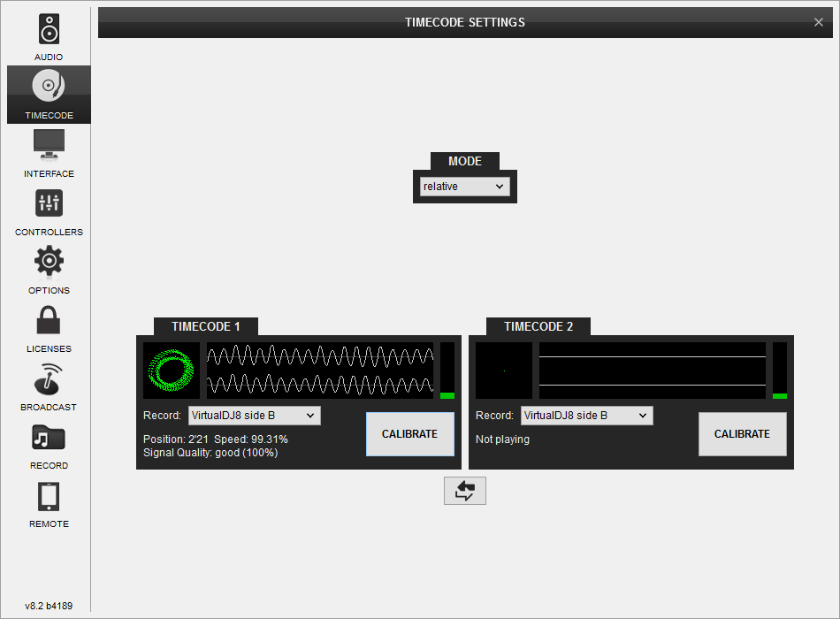Select the Timecode turntable icon
840x619 pixels.
pyautogui.click(x=49, y=87)
